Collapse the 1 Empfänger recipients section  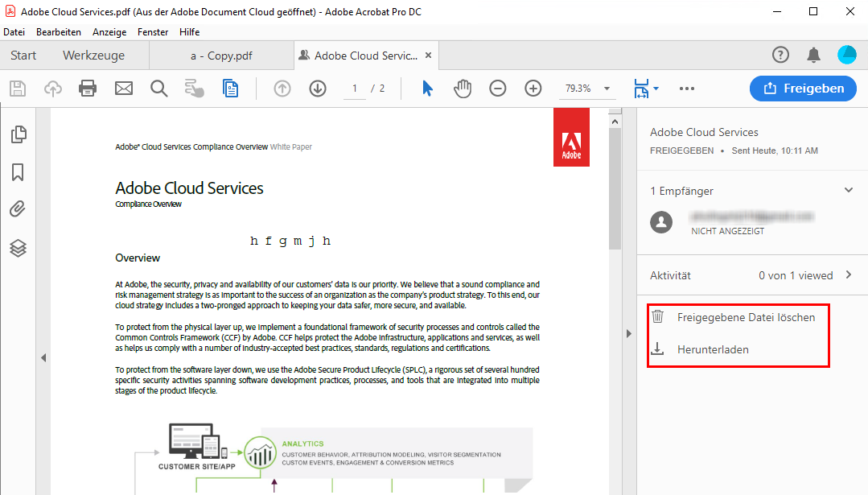click(849, 190)
